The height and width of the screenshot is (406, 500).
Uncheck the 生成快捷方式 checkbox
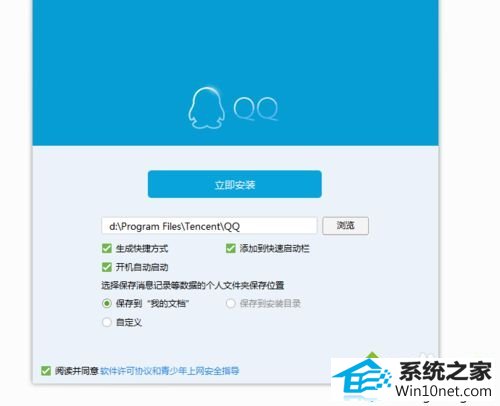point(107,248)
